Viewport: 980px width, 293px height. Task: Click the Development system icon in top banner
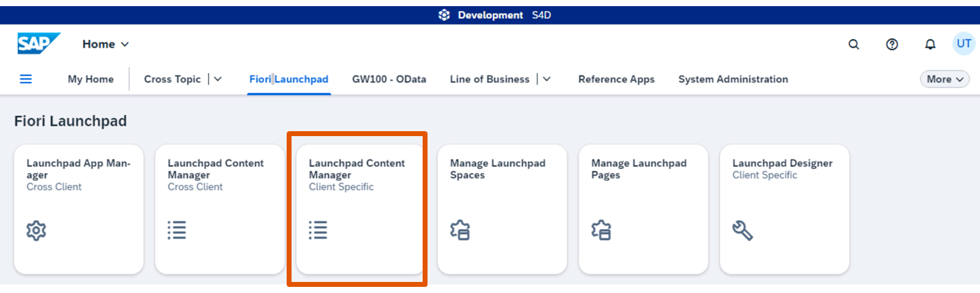[444, 15]
